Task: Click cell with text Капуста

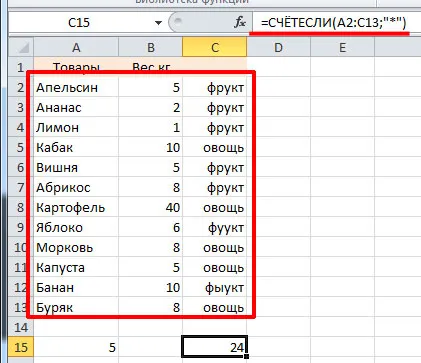Action: pyautogui.click(x=76, y=267)
